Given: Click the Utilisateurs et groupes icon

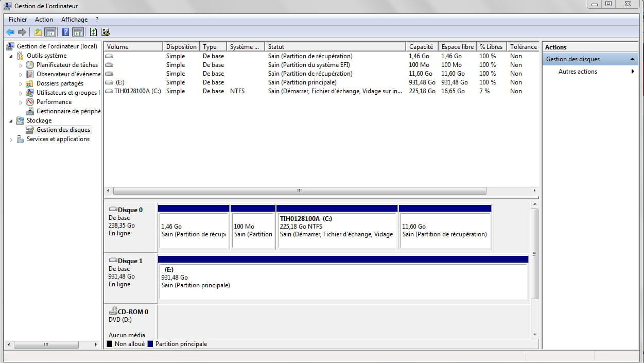Looking at the screenshot, I should (30, 93).
